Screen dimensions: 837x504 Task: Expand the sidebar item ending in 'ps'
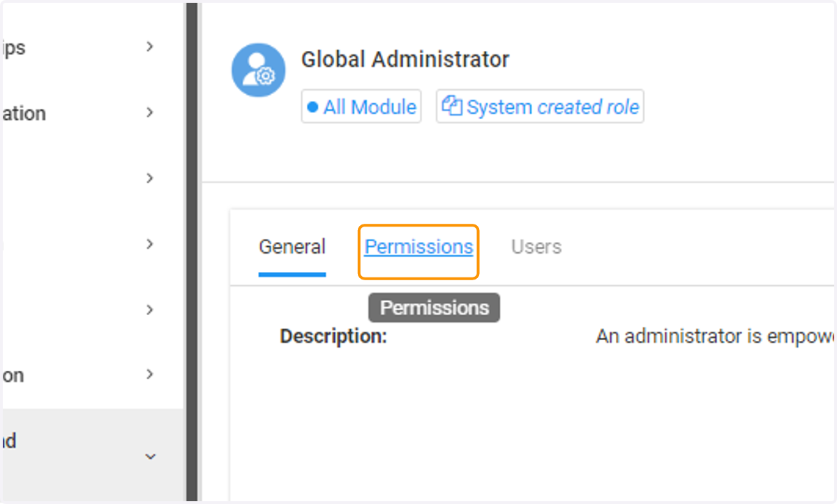tap(150, 47)
